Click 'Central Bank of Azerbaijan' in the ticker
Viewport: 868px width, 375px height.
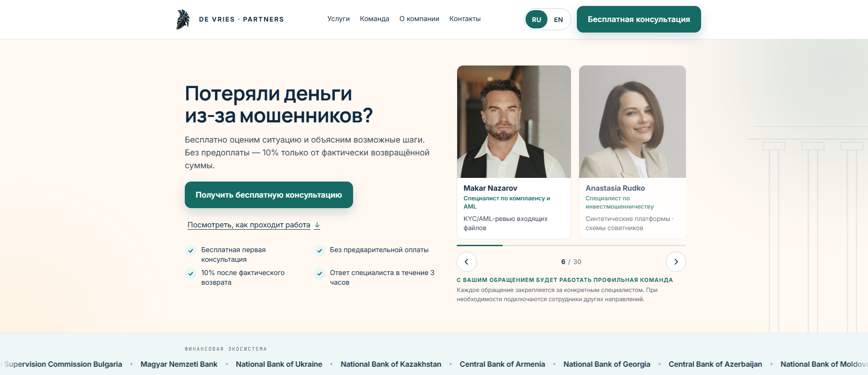point(715,364)
